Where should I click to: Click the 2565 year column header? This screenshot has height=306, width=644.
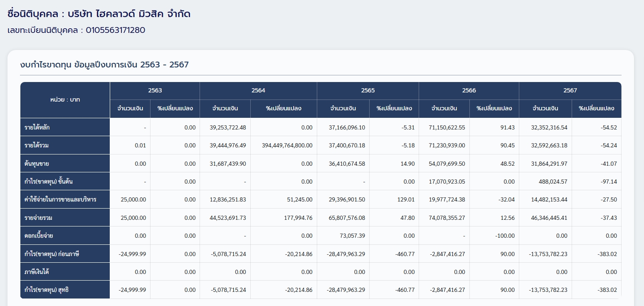pos(368,90)
